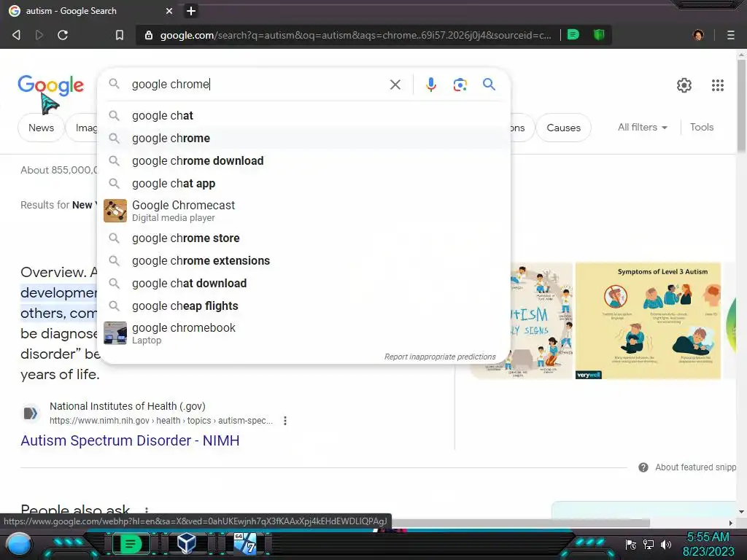This screenshot has width=747, height=560.
Task: Choose the 'google chat app' suggestion
Action: tap(304, 183)
